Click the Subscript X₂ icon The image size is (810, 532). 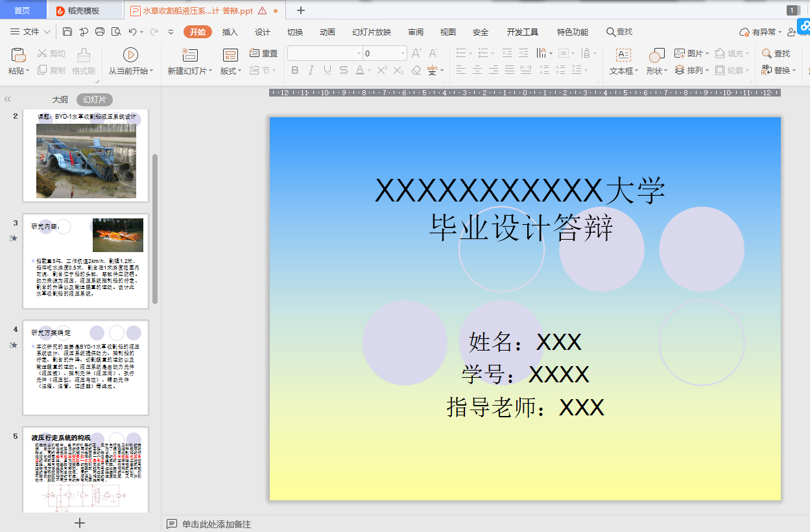399,70
